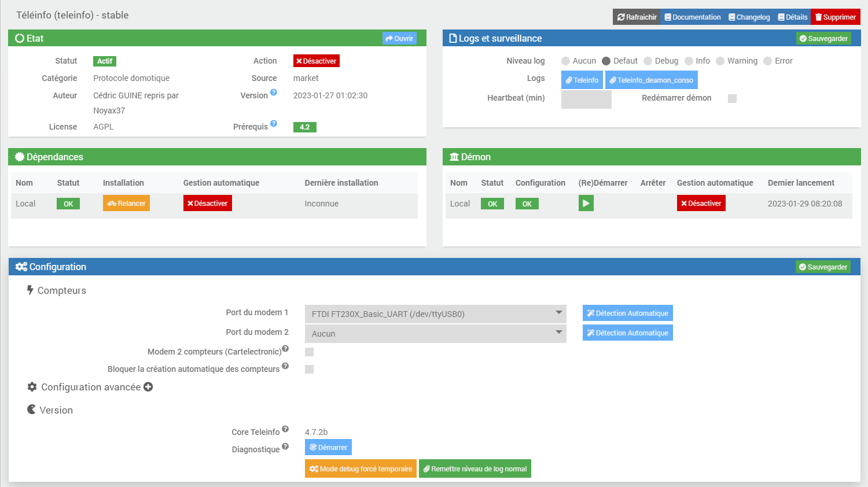Click the Catégorie value Protocole domotique
The image size is (868, 487).
click(x=131, y=78)
